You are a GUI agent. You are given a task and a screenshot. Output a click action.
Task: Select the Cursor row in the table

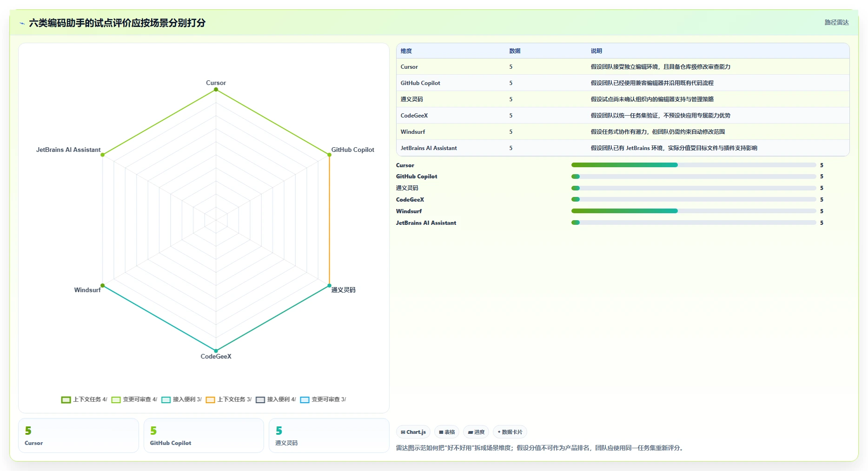click(623, 66)
